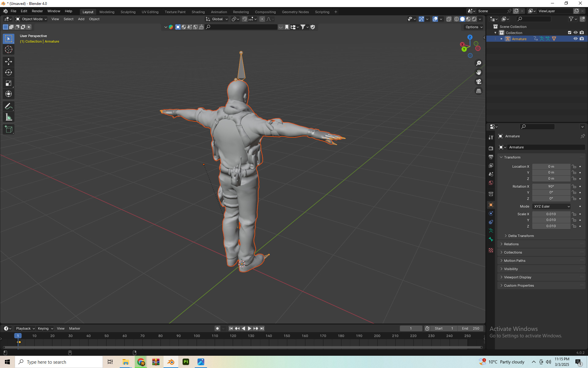Select the Measure tool
The width and height of the screenshot is (588, 368).
[9, 117]
